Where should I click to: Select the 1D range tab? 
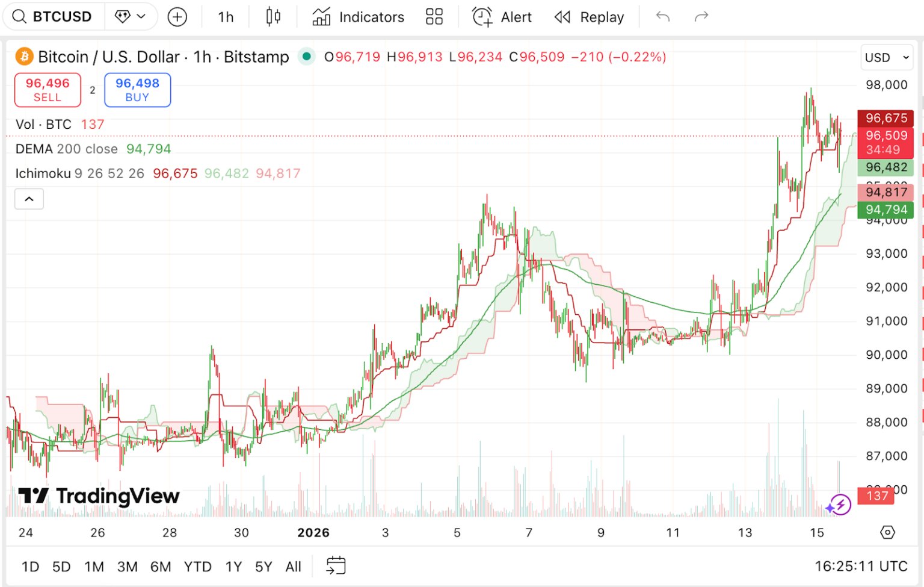coord(30,567)
